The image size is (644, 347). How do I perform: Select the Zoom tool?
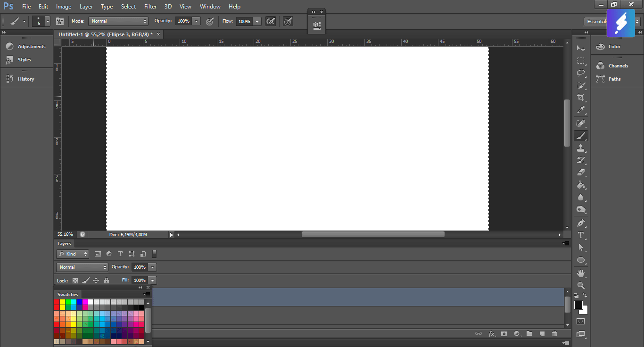point(581,286)
